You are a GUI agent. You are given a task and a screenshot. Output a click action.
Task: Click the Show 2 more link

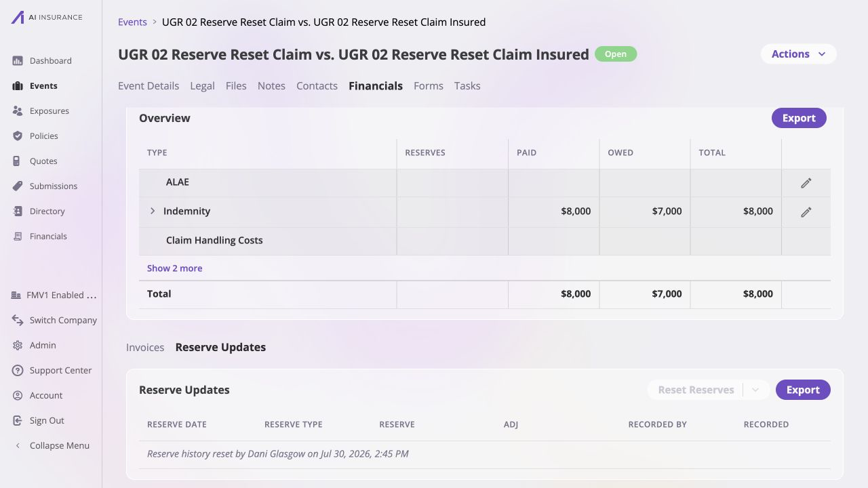(174, 268)
